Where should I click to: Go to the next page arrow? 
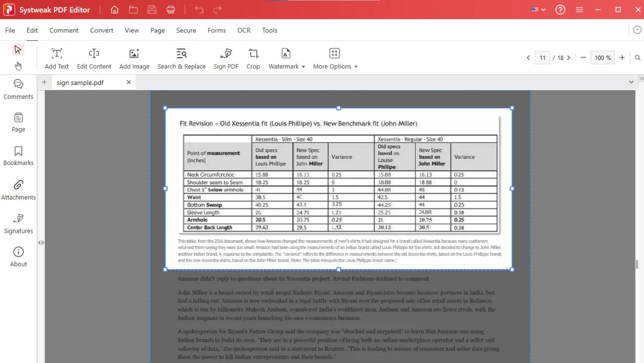[x=569, y=58]
